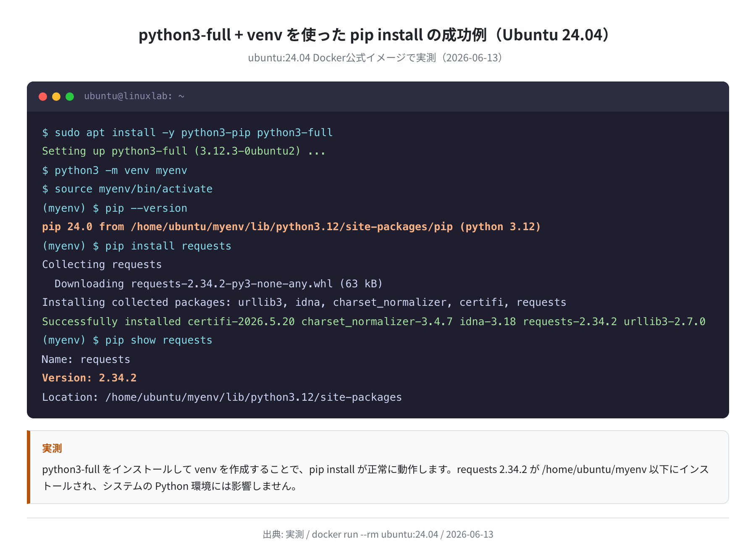Image resolution: width=756 pixels, height=557 pixels.
Task: Click the python3 -m venv myenv command
Action: [115, 171]
